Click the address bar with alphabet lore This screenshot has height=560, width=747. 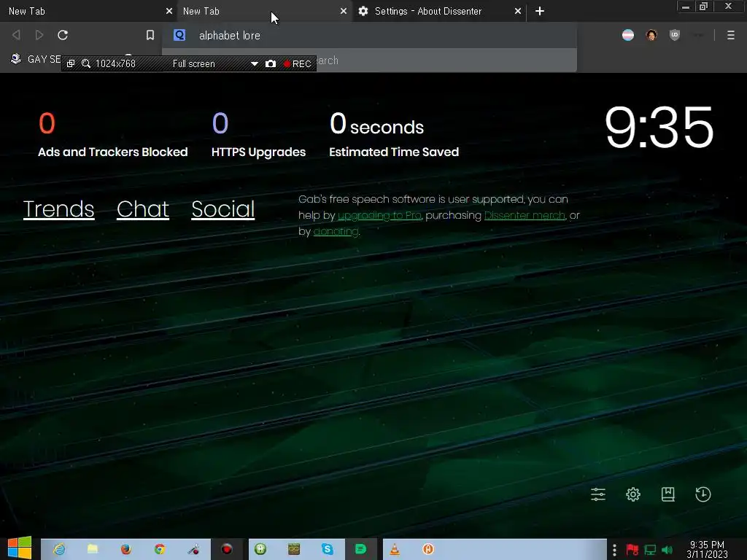pos(369,35)
